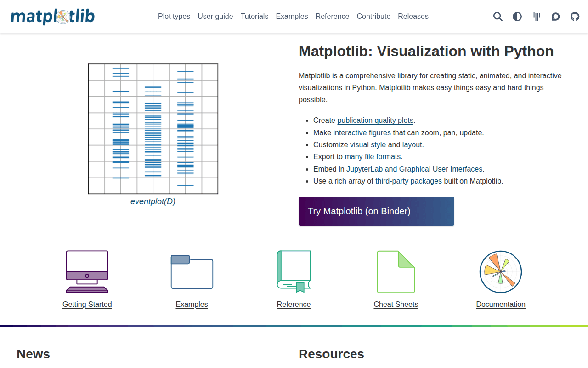Open the search icon in header
588x368 pixels.
498,17
